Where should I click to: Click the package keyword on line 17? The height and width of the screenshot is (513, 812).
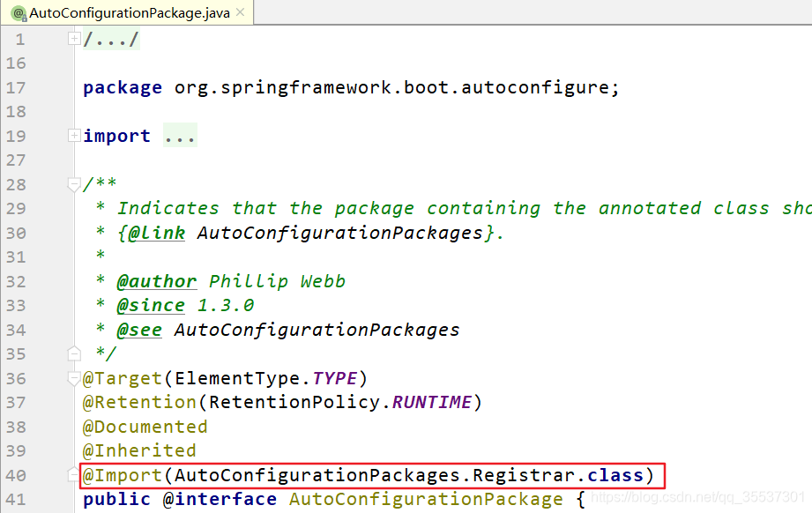(123, 87)
